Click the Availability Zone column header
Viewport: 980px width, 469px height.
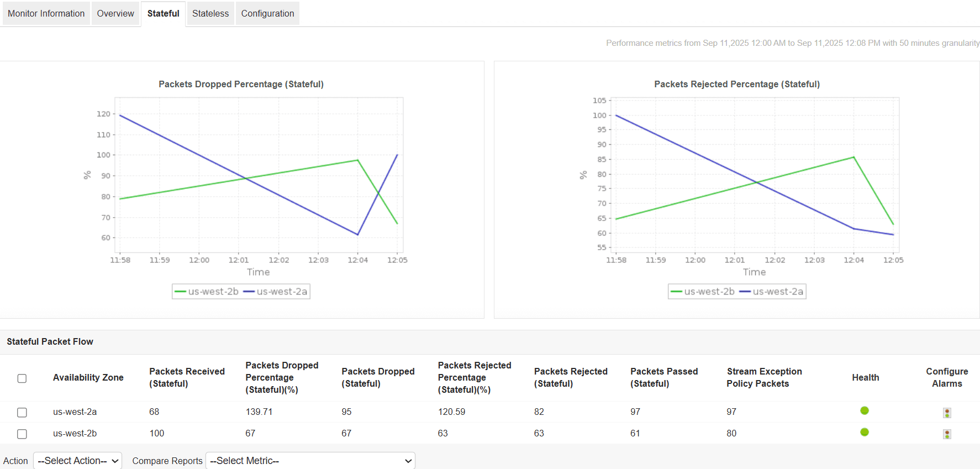coord(88,377)
